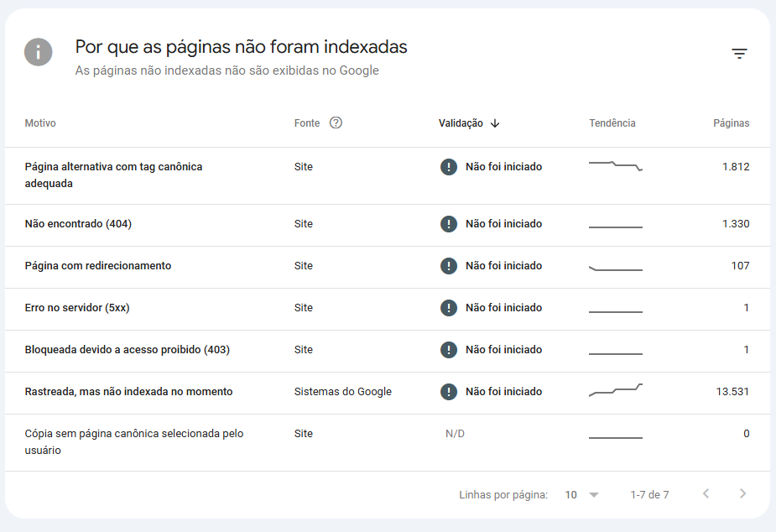Go to previous page with left chevron
Screen dimensions: 776x532
click(706, 494)
